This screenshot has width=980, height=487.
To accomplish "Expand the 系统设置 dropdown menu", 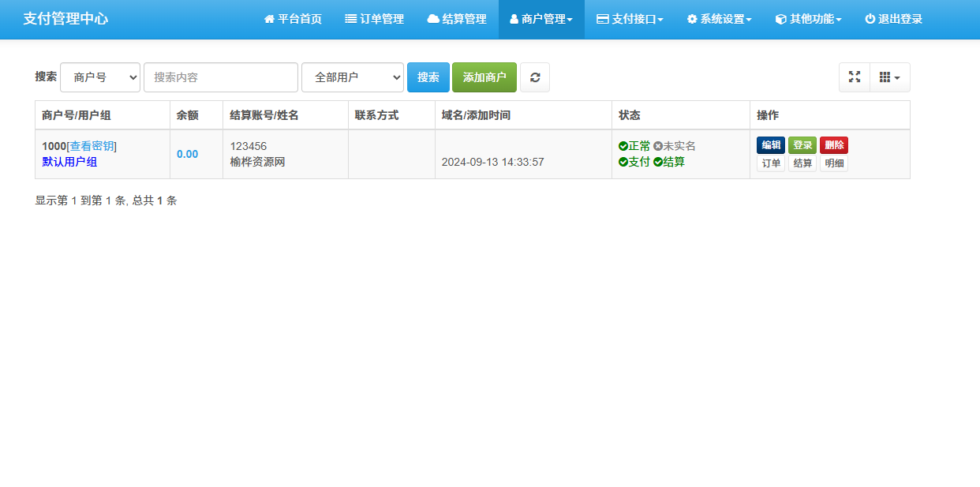I will click(719, 19).
